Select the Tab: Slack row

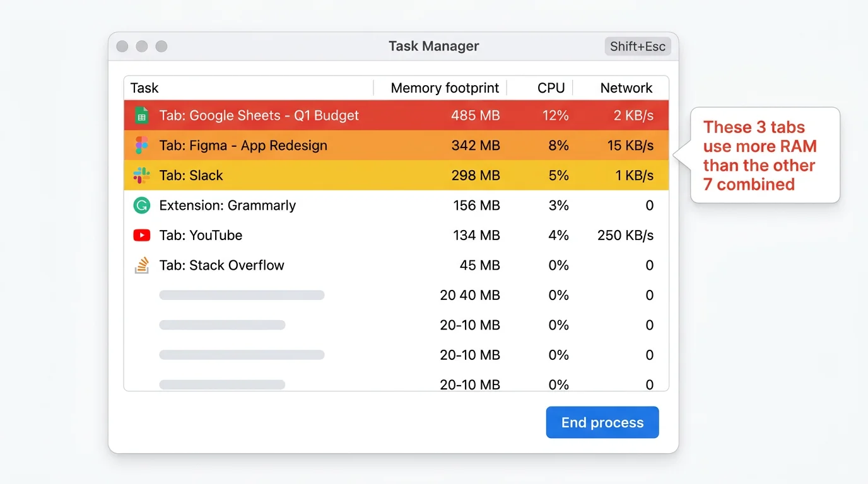click(315, 175)
